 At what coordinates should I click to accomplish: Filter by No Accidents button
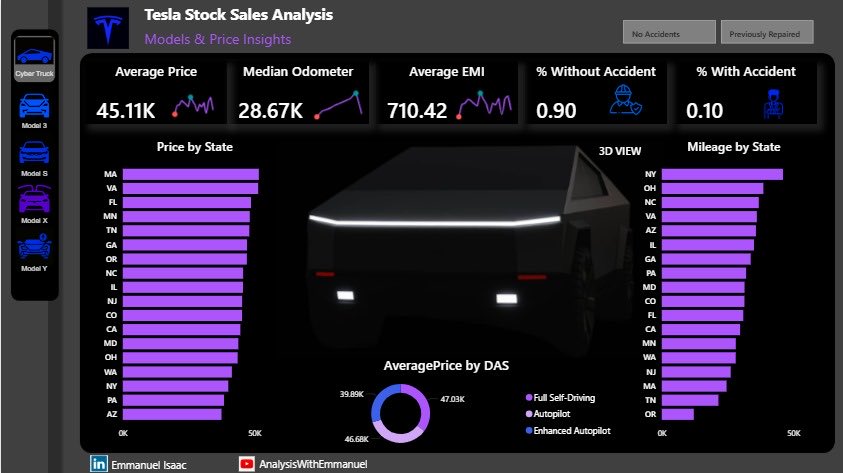669,32
